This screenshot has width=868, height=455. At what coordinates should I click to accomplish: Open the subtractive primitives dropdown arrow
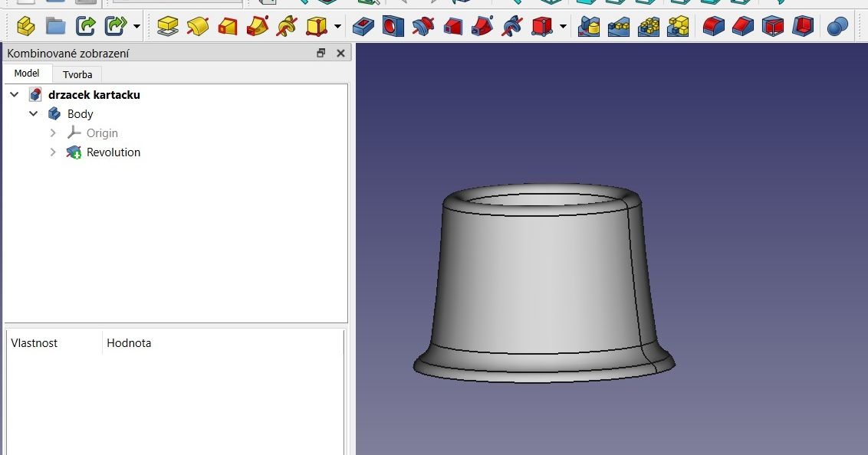point(563,27)
